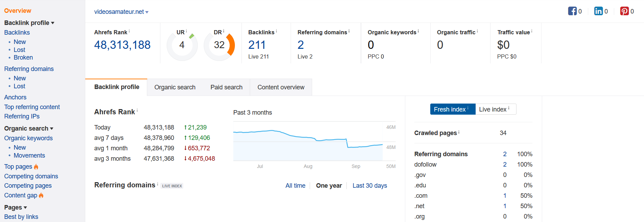The height and width of the screenshot is (222, 644).
Task: Click the Pinterest share count icon
Action: 624,11
